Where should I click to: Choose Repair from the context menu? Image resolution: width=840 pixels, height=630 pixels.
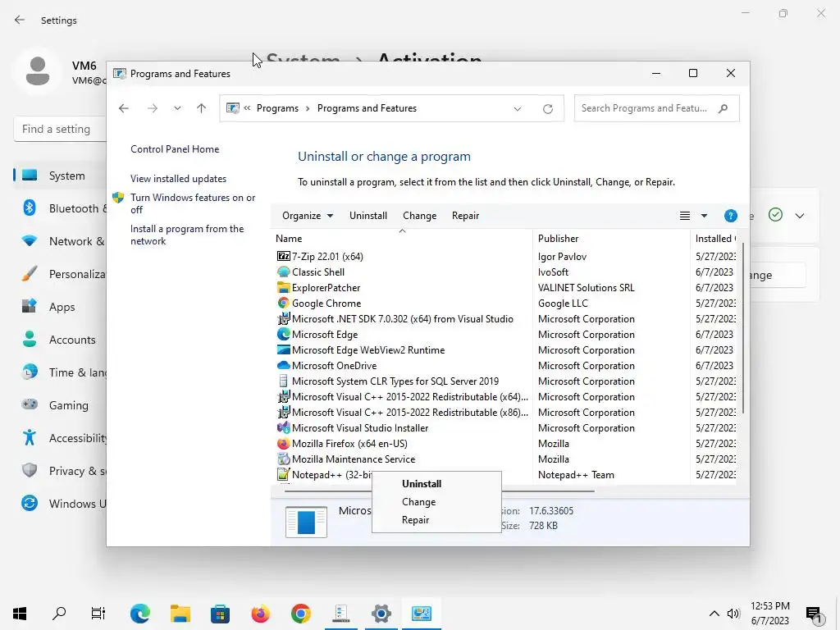coord(415,520)
